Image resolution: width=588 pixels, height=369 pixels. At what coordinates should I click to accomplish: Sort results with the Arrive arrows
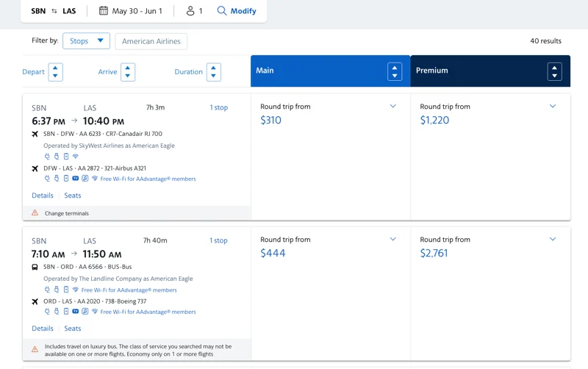click(x=128, y=72)
